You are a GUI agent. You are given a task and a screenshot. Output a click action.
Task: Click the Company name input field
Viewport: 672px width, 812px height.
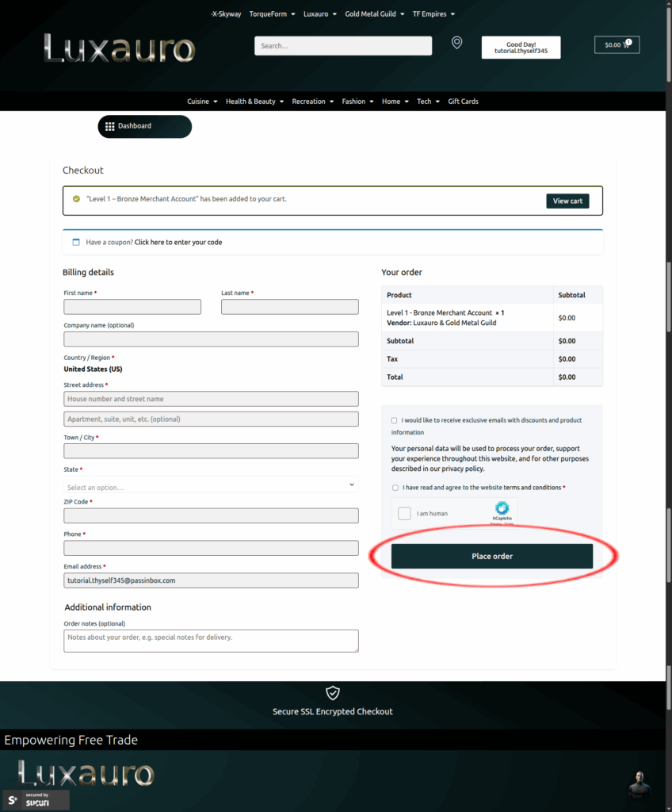[x=211, y=339]
